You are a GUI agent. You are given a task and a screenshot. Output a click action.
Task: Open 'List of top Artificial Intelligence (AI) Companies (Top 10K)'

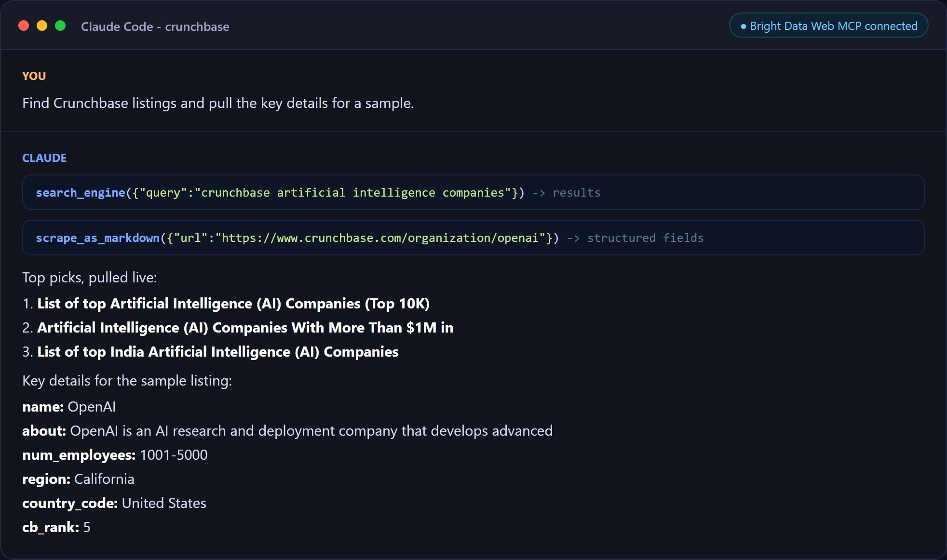[233, 304]
